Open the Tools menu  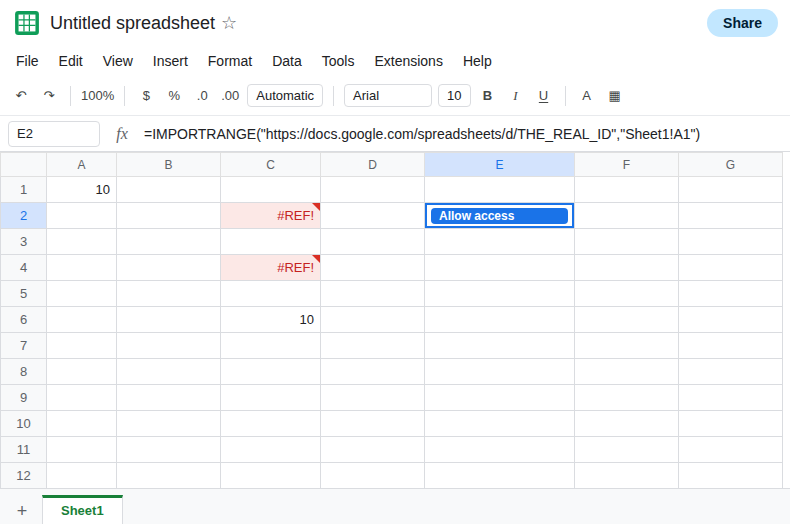tap(338, 61)
